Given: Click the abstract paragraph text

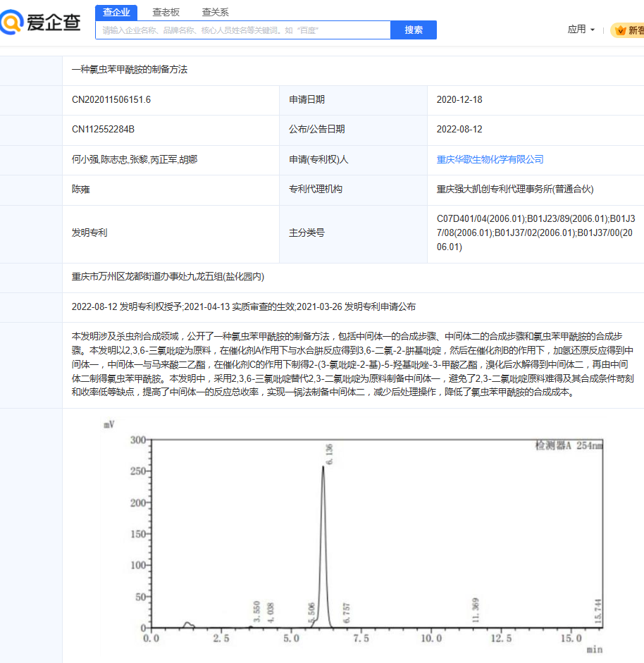Looking at the screenshot, I should [353, 364].
